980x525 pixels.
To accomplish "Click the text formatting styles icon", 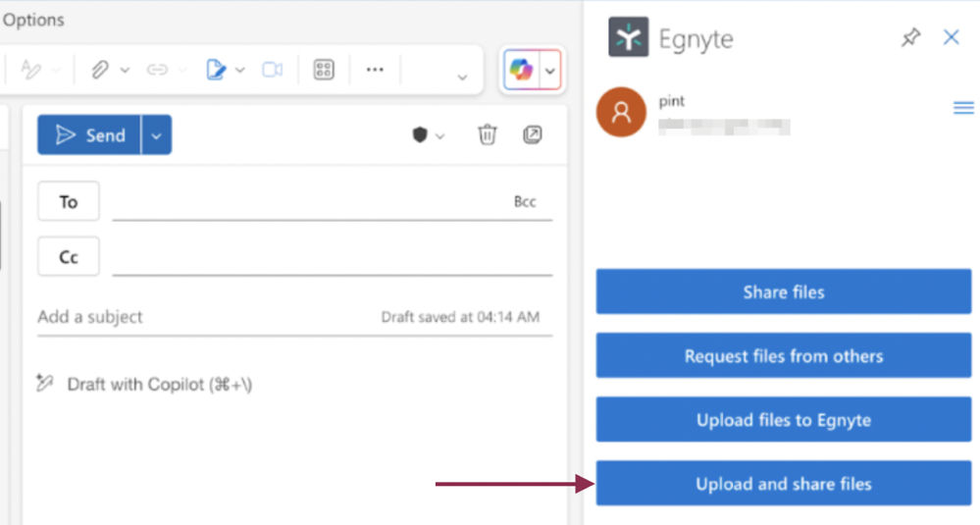I will 30,70.
